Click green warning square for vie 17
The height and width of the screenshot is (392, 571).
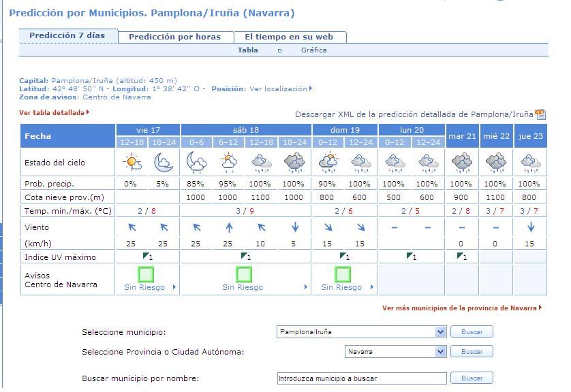(146, 274)
